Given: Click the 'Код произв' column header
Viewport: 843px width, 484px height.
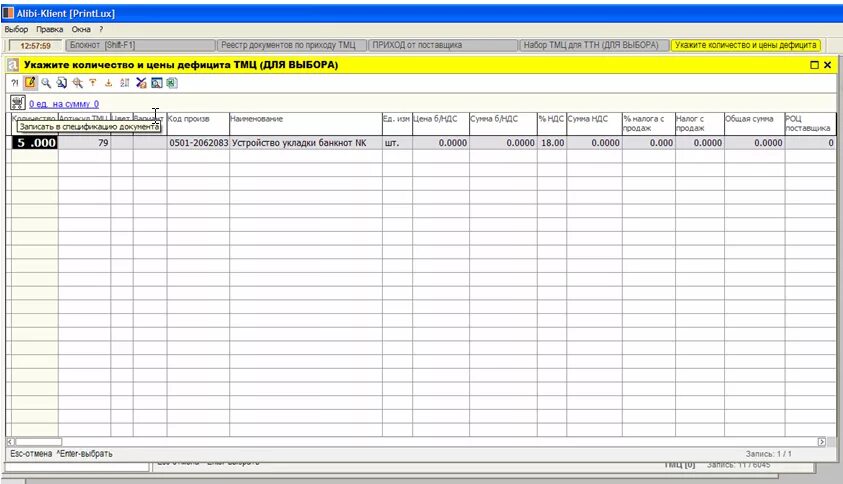Looking at the screenshot, I should [198, 124].
